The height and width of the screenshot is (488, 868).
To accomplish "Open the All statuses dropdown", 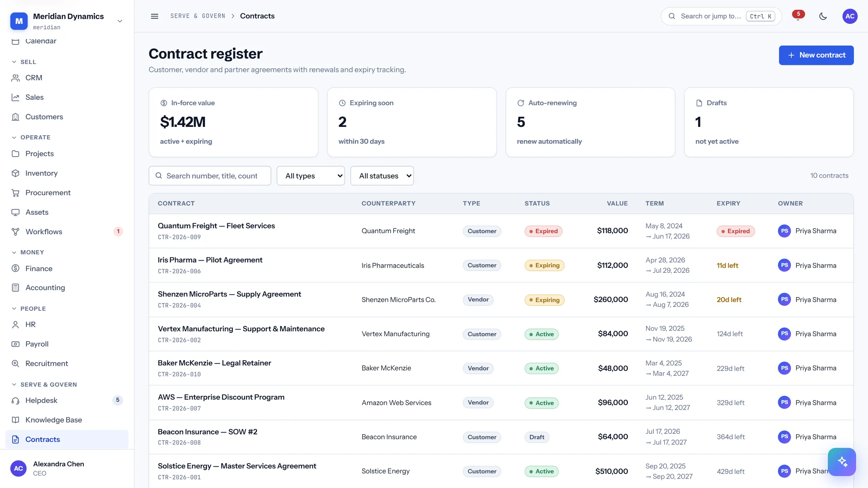I will tap(382, 176).
